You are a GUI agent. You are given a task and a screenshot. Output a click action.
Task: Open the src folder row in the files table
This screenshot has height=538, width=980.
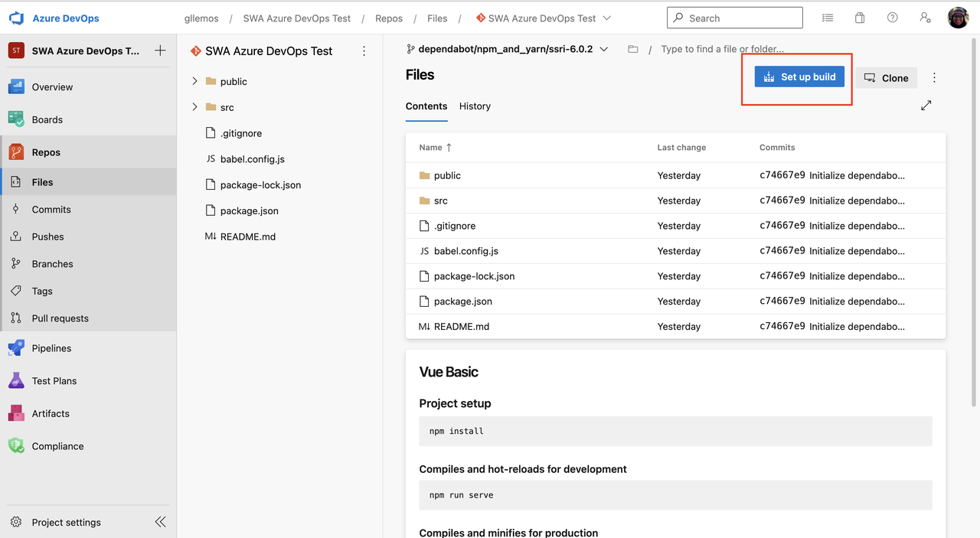click(x=675, y=201)
